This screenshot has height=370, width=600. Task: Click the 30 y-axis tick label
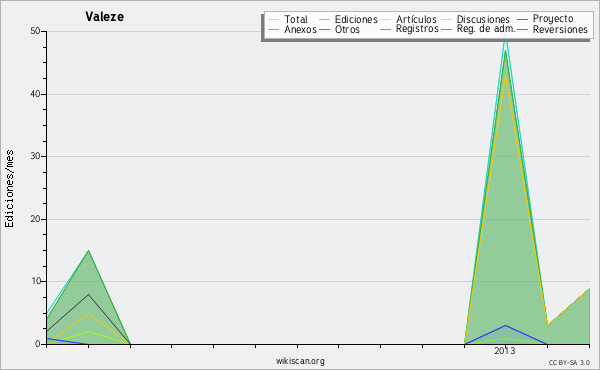point(35,156)
